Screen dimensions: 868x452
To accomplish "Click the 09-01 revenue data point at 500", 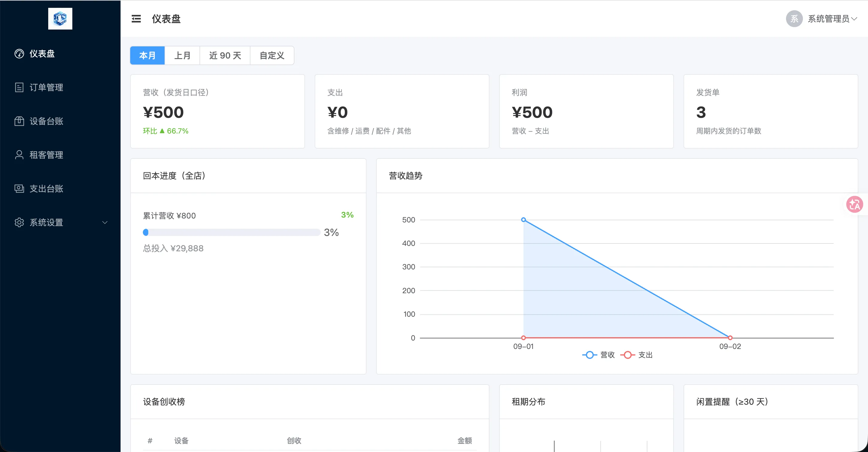I will point(523,220).
